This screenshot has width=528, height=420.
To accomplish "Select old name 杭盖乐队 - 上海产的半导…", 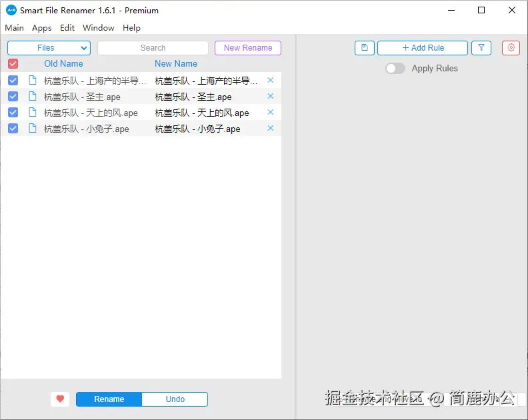I will tap(95, 81).
